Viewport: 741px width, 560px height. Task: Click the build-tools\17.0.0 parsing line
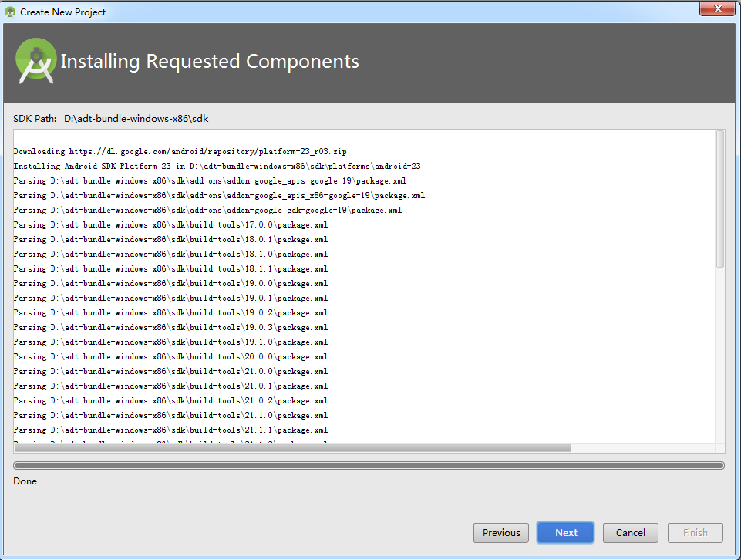pos(170,225)
